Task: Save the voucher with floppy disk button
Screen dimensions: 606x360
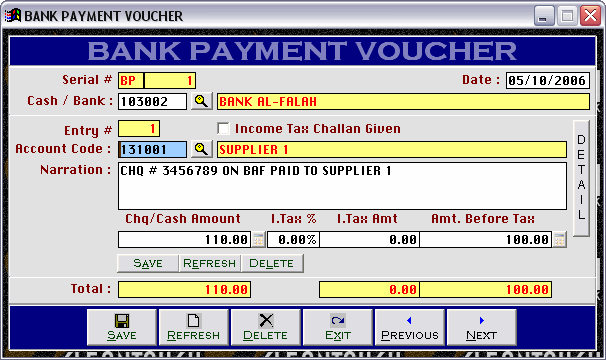Action: click(122, 327)
